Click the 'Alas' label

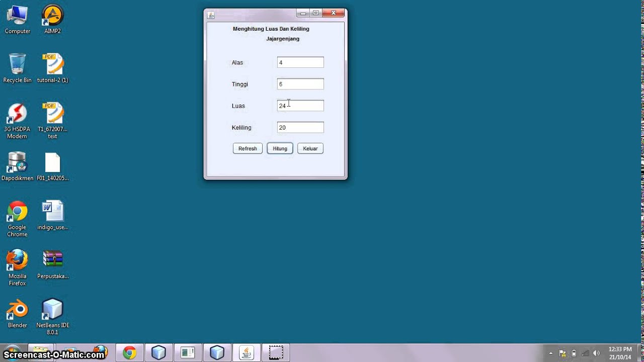point(237,62)
